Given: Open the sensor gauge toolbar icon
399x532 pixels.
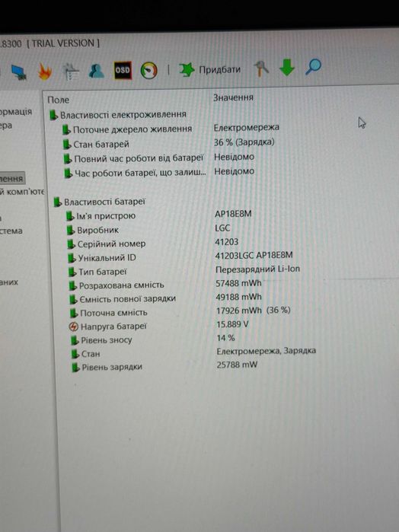Looking at the screenshot, I should pos(149,71).
